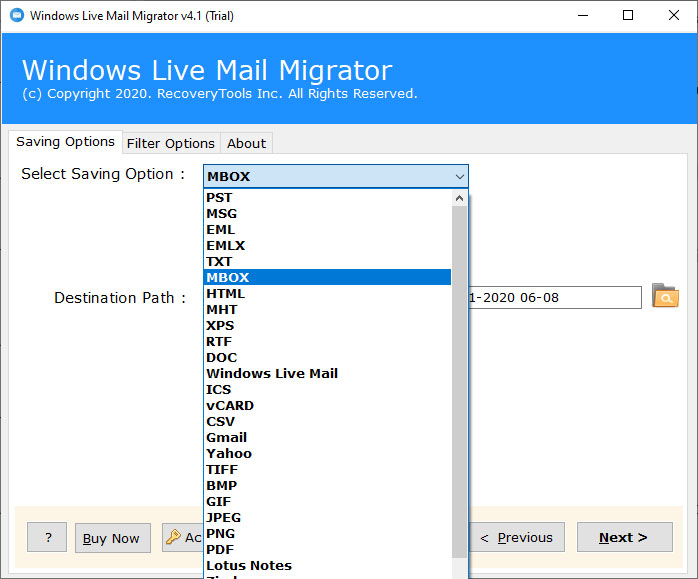
Task: Choose CSV as saving option
Action: (x=327, y=421)
